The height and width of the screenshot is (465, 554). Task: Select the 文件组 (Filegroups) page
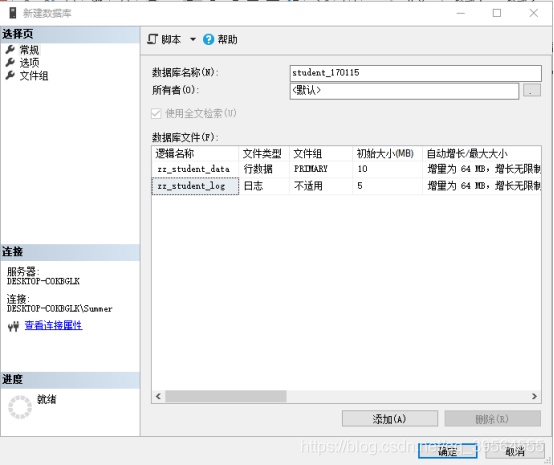click(x=34, y=76)
